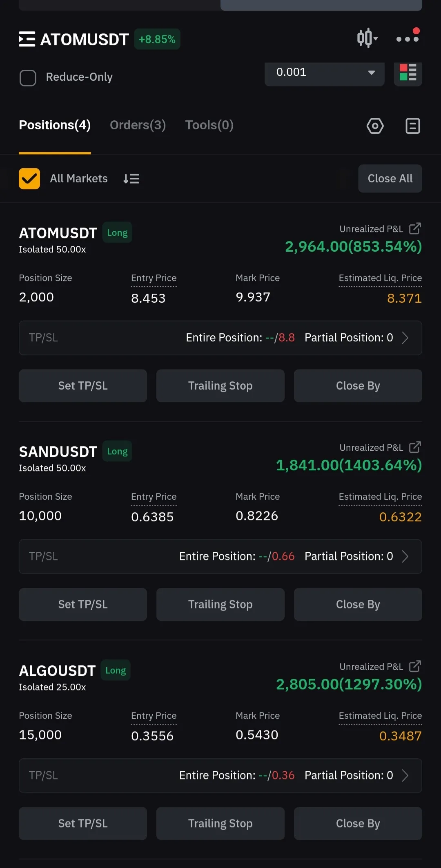Share ATOMUSDT unrealized P&L
The height and width of the screenshot is (868, 441).
click(415, 228)
